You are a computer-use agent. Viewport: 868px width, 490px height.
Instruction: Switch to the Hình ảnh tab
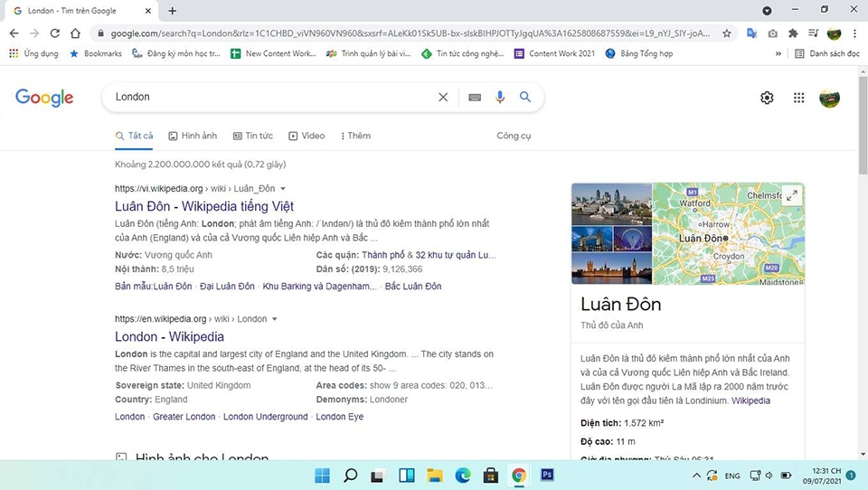[x=193, y=136]
